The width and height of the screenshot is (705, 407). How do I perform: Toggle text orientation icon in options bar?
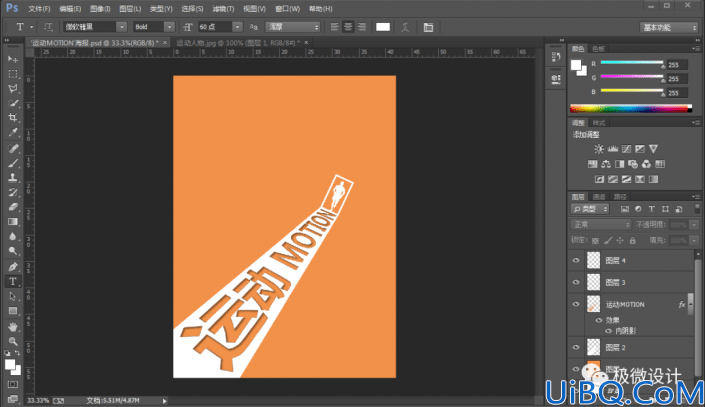48,27
